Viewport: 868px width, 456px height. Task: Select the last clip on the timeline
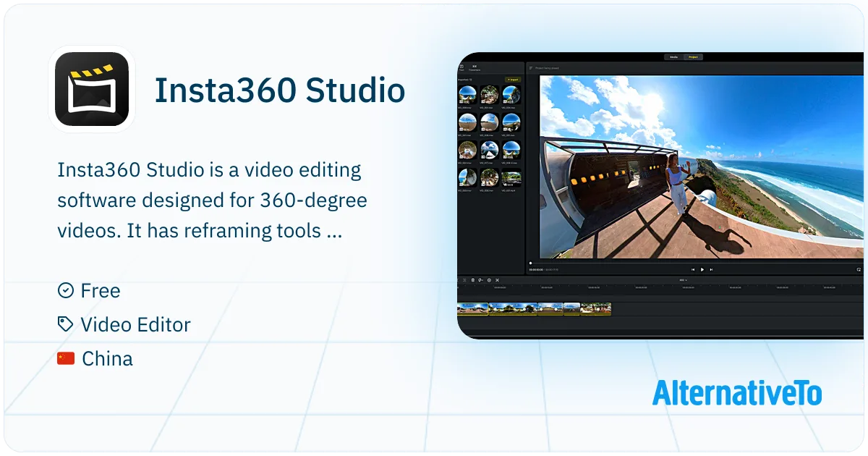tap(596, 309)
